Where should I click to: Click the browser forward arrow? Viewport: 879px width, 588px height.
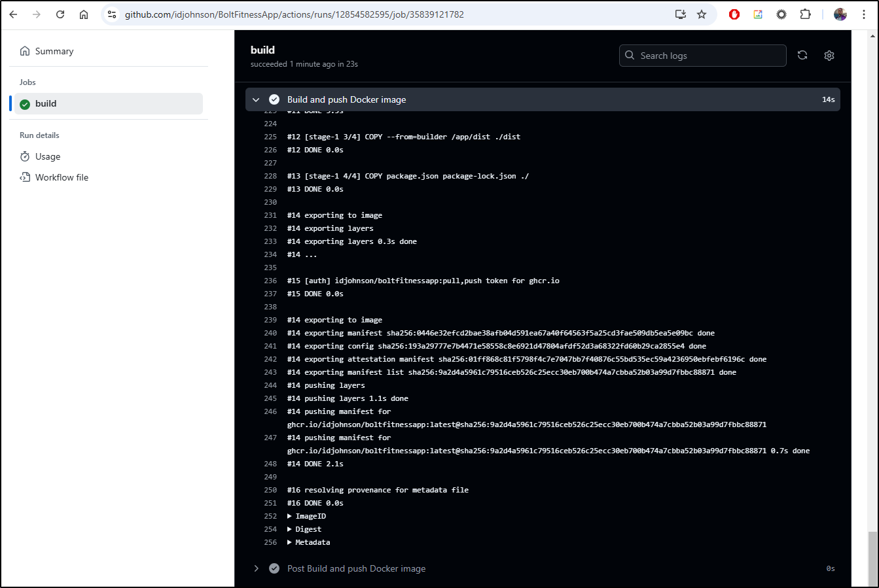click(x=37, y=14)
